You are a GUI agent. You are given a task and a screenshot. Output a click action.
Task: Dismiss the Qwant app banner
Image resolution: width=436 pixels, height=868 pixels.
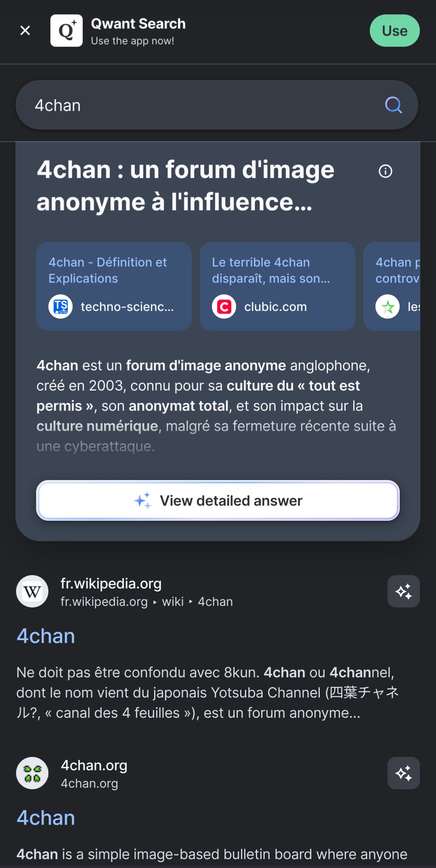(25, 31)
